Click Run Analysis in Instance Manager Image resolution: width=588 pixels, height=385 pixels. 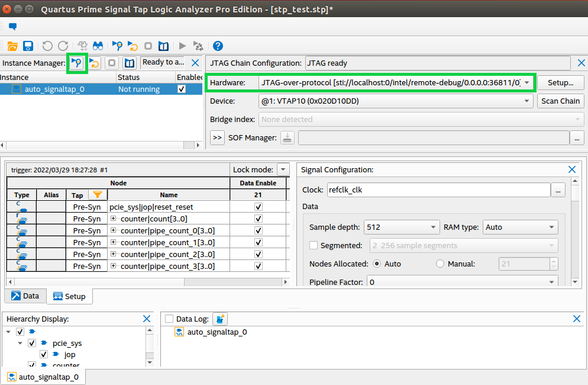(x=76, y=63)
